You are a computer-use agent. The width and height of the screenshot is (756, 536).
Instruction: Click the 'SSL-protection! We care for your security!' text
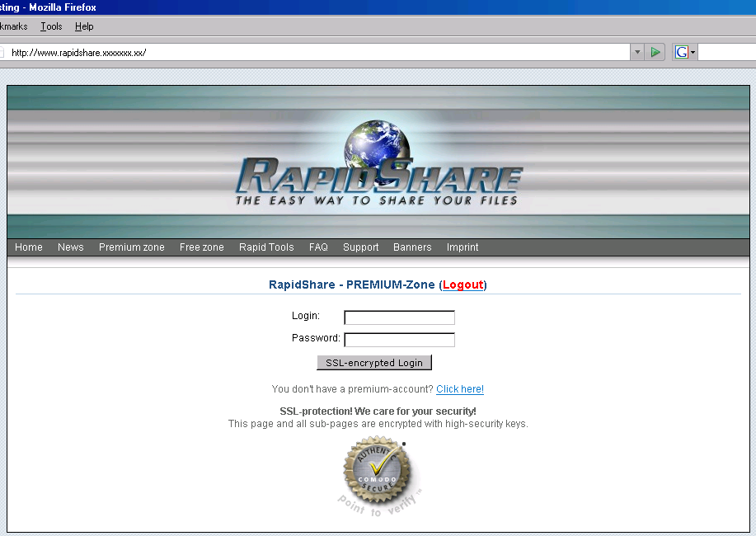(x=378, y=411)
